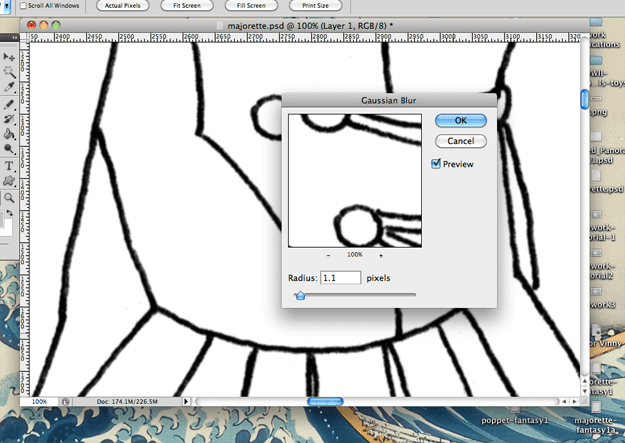This screenshot has width=625, height=443.
Task: Select the Paint Bucket tool
Action: 9,134
